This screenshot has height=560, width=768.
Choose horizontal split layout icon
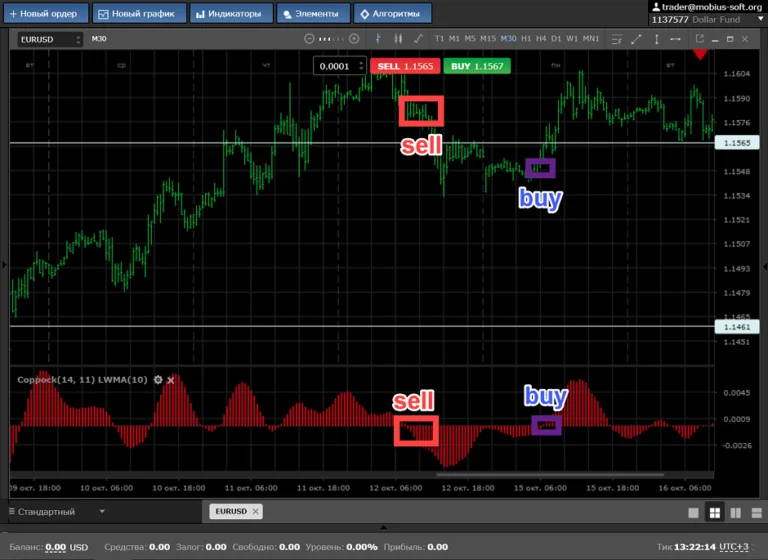pos(757,512)
